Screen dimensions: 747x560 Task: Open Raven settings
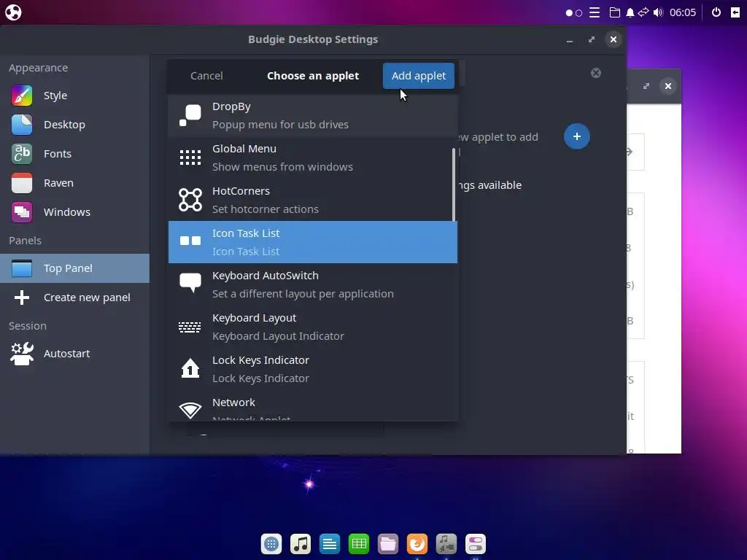coord(75,183)
